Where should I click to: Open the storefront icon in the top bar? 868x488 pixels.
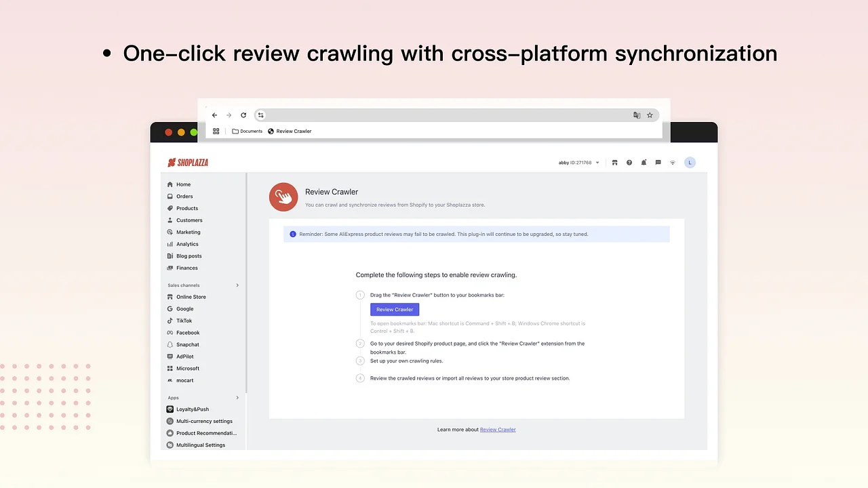point(614,162)
